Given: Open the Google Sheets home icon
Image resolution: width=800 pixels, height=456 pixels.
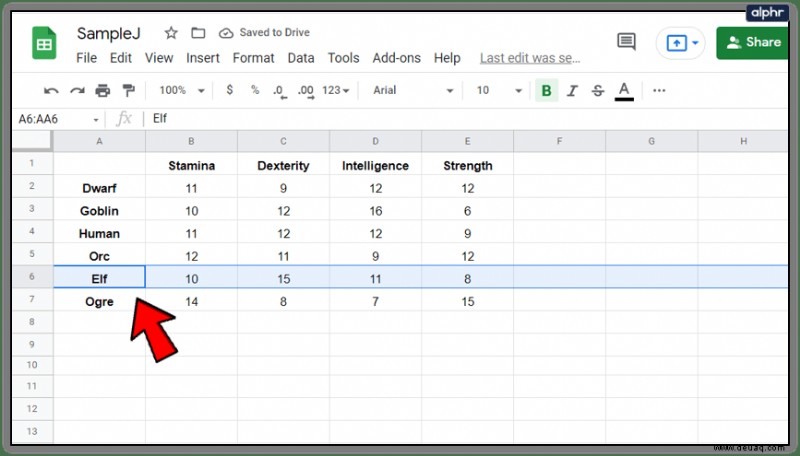Looking at the screenshot, I should (x=44, y=43).
